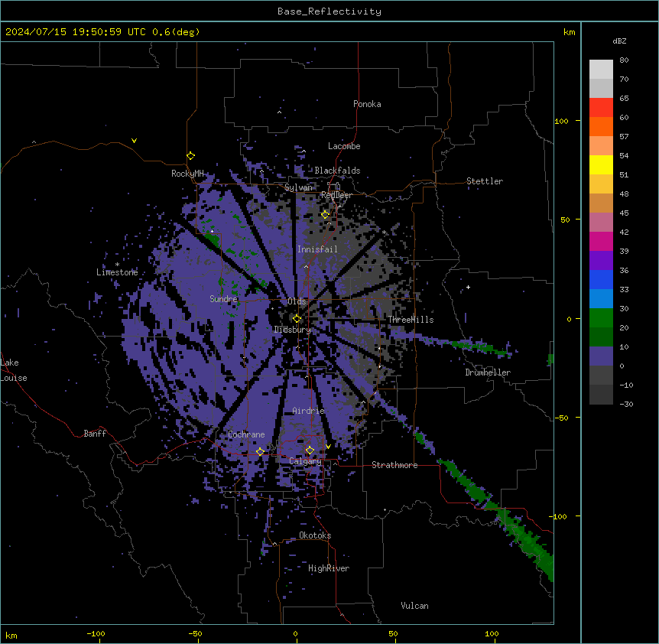The width and height of the screenshot is (659, 644).
Task: Select the Okotoks label
Action: 315,535
